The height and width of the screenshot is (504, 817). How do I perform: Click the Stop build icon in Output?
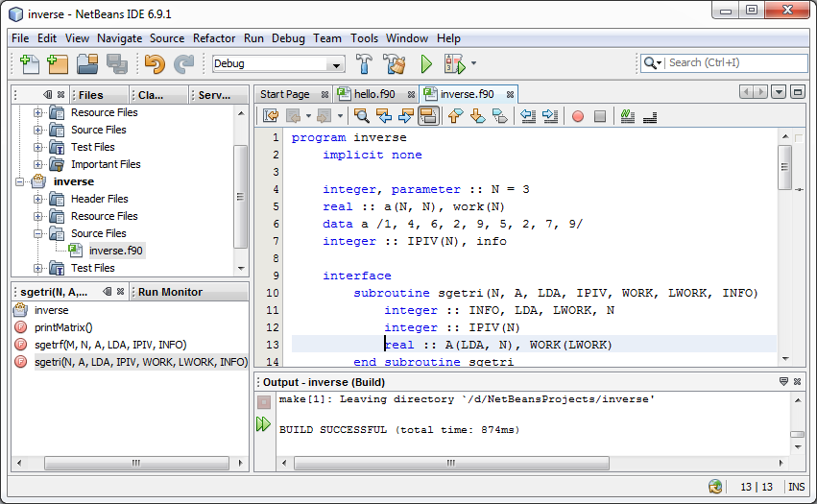[264, 402]
